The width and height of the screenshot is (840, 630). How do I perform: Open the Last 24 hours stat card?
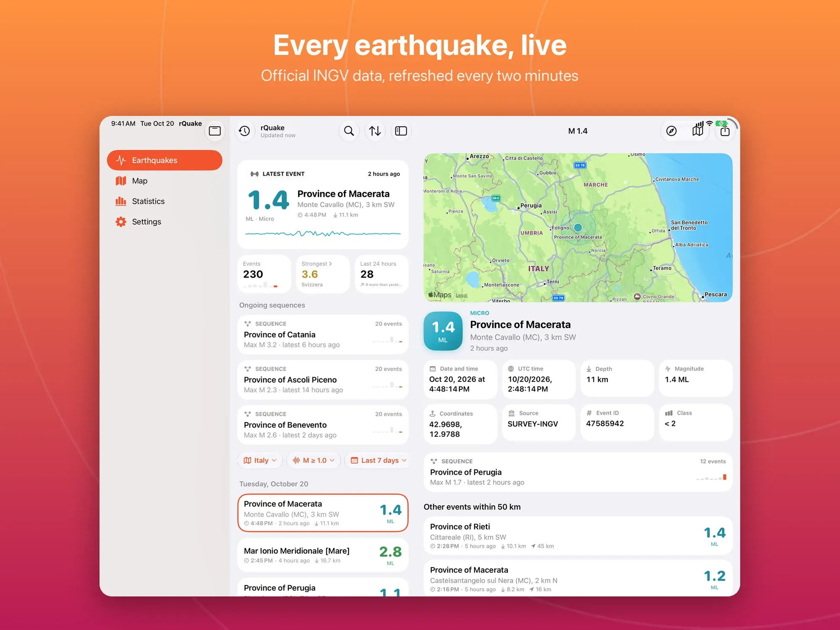(x=381, y=274)
